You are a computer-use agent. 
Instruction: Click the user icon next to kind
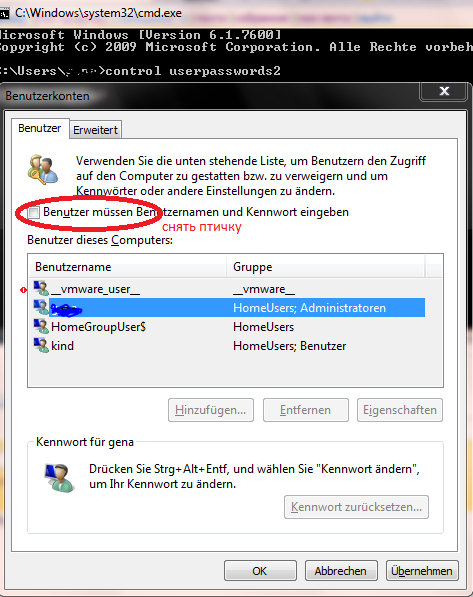[41, 345]
